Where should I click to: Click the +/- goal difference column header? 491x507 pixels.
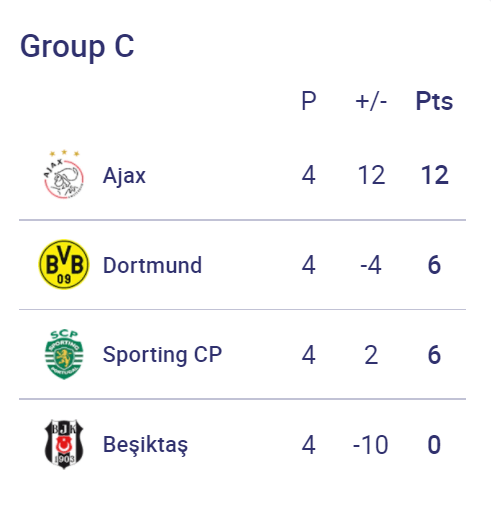(x=371, y=101)
